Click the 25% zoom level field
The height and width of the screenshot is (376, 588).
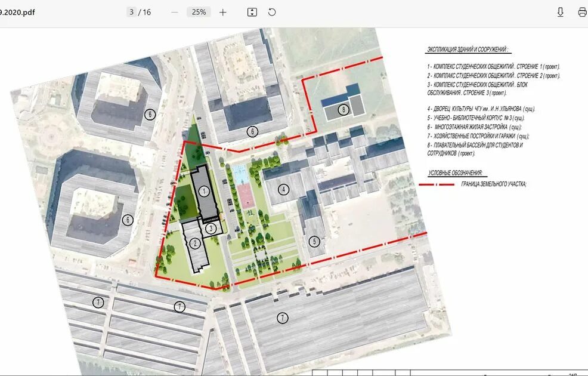tap(199, 12)
